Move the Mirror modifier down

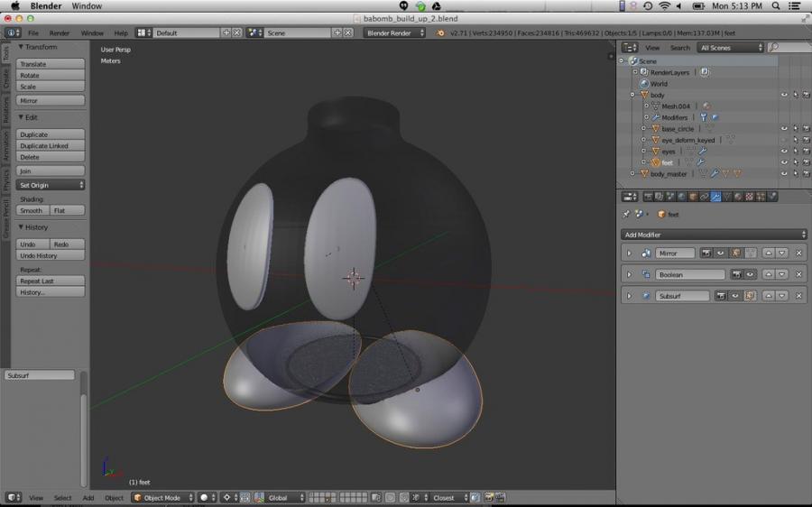pos(782,253)
